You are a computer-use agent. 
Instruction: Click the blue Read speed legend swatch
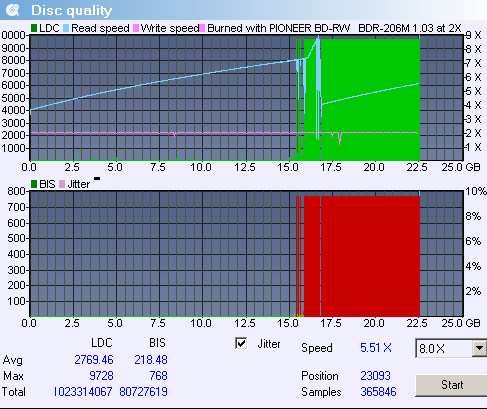(x=66, y=28)
